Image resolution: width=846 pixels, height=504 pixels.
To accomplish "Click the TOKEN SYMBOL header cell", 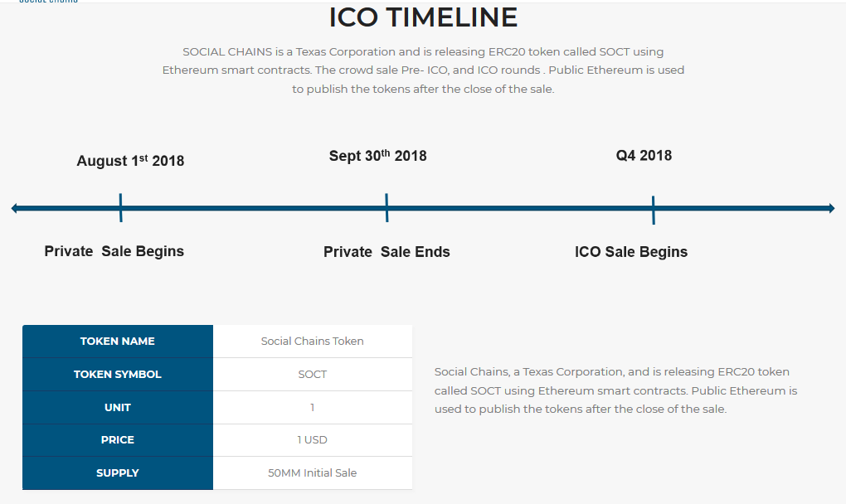I will pyautogui.click(x=118, y=374).
